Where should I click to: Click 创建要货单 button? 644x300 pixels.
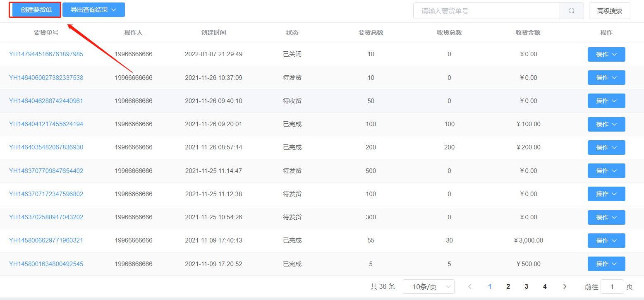click(36, 10)
